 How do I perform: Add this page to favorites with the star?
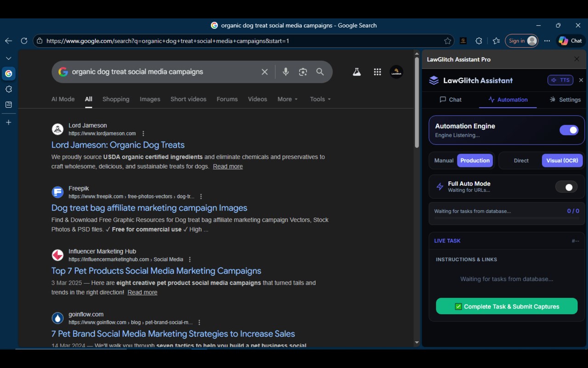tap(447, 41)
